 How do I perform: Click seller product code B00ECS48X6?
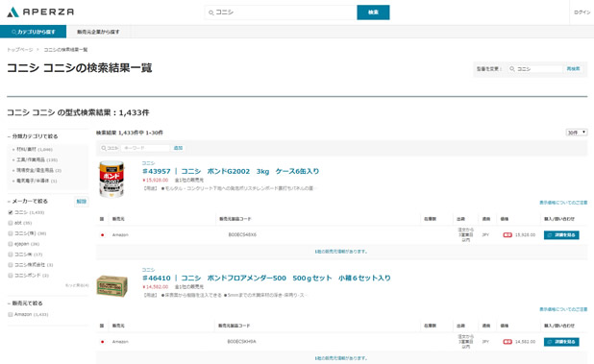pos(242,235)
